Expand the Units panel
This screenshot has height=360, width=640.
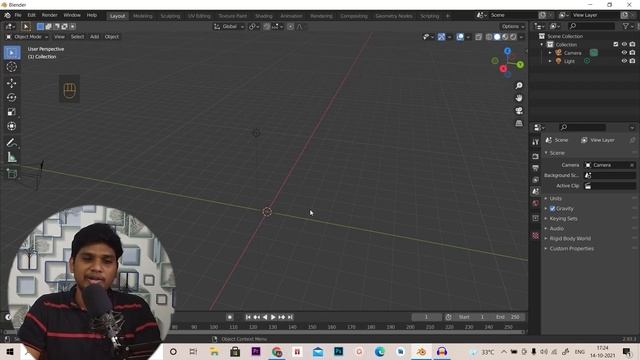tap(556, 198)
